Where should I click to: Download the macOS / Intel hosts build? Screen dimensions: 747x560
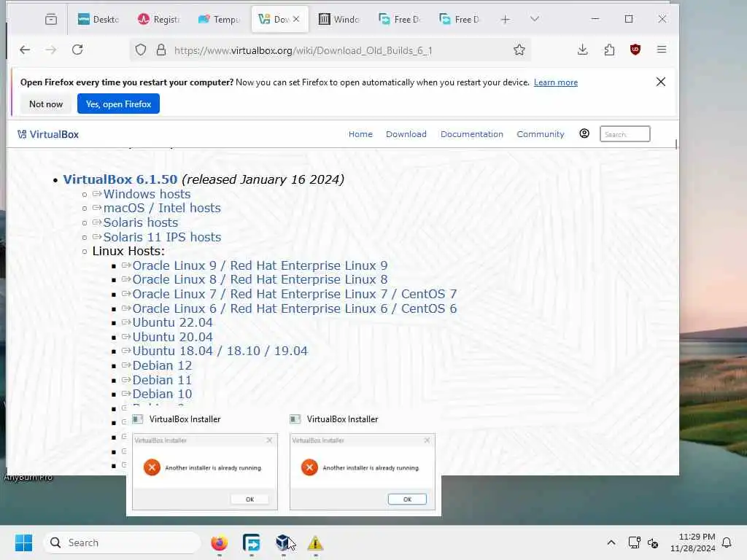(x=162, y=208)
